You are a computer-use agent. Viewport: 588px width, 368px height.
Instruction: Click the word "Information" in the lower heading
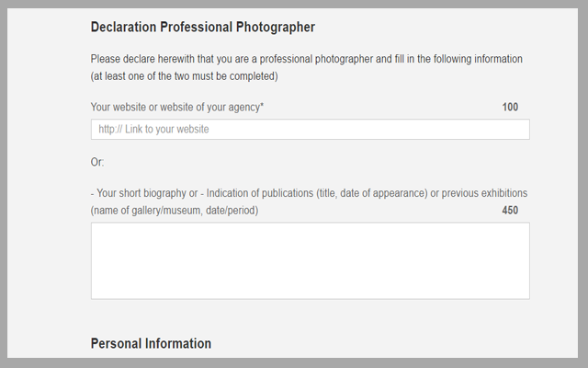click(x=178, y=343)
